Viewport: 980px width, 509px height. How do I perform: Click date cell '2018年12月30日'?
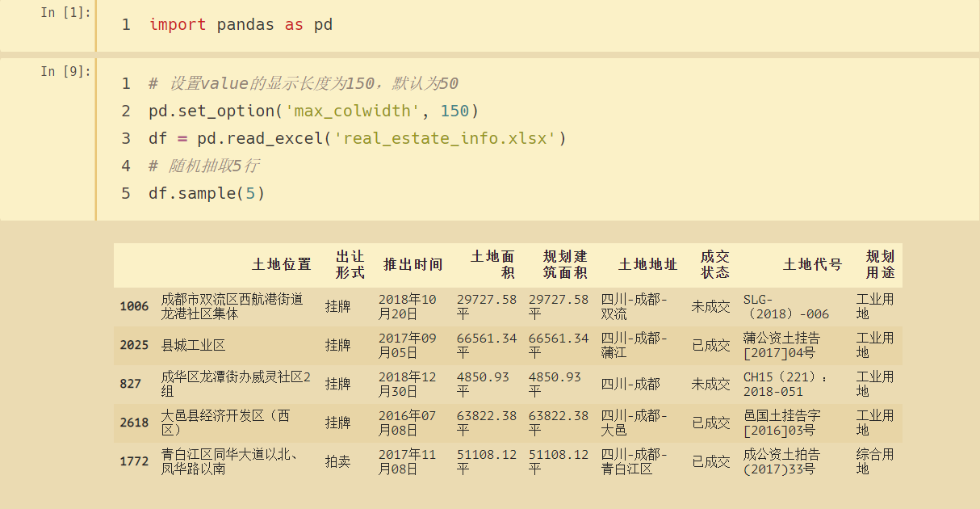click(x=408, y=384)
